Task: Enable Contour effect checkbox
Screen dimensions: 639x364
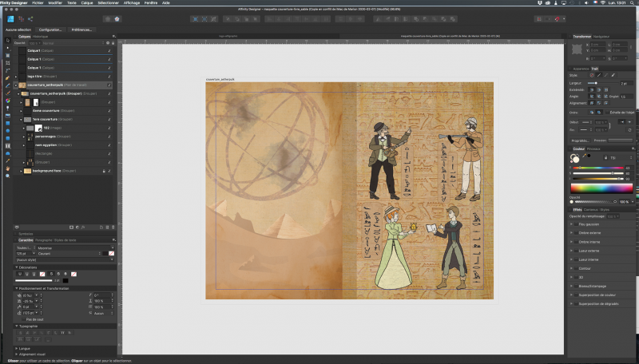Action: click(x=576, y=268)
